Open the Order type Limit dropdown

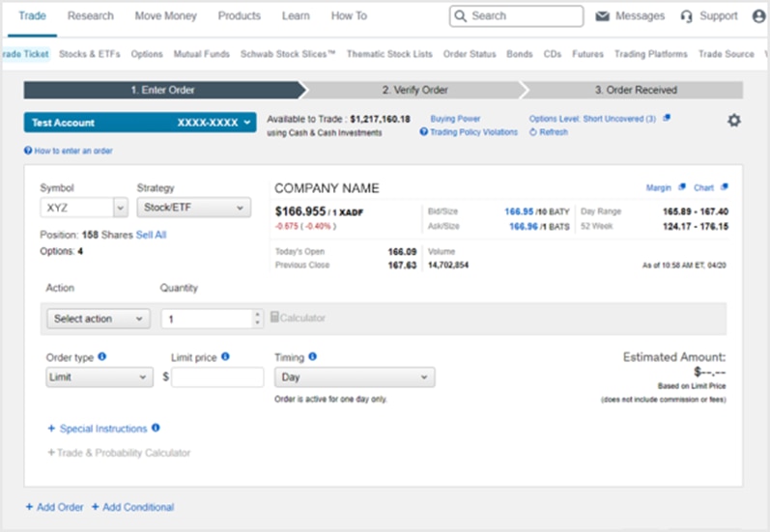(x=99, y=378)
